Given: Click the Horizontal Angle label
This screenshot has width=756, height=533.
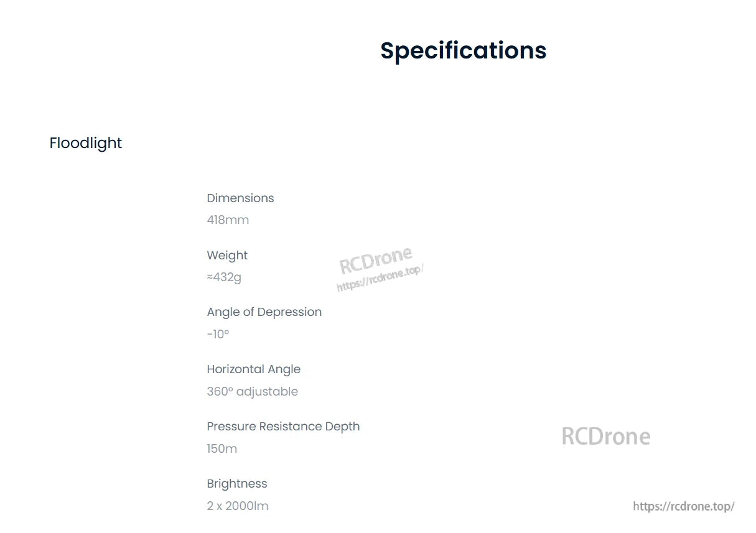Looking at the screenshot, I should point(253,369).
